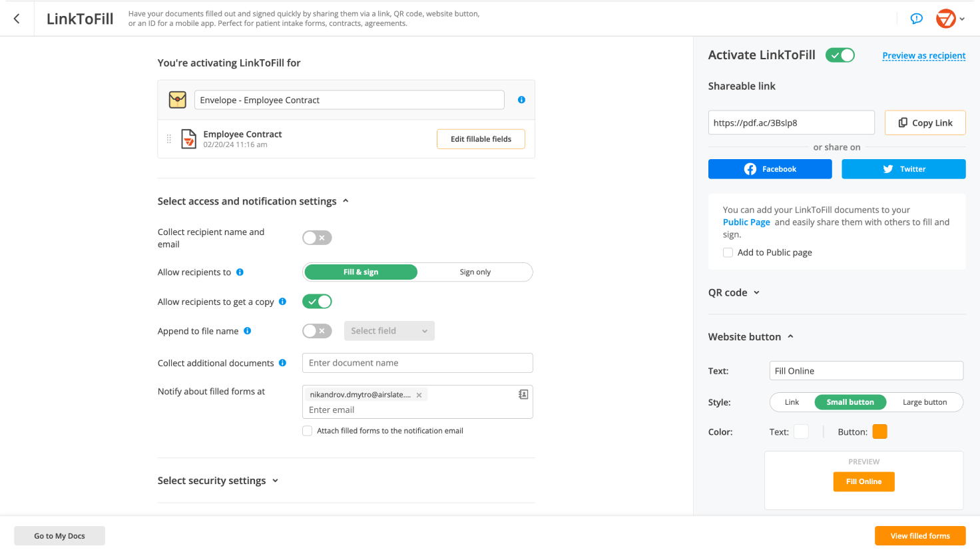This screenshot has height=554, width=980.
Task: Click the orange Button color swatch
Action: click(879, 431)
